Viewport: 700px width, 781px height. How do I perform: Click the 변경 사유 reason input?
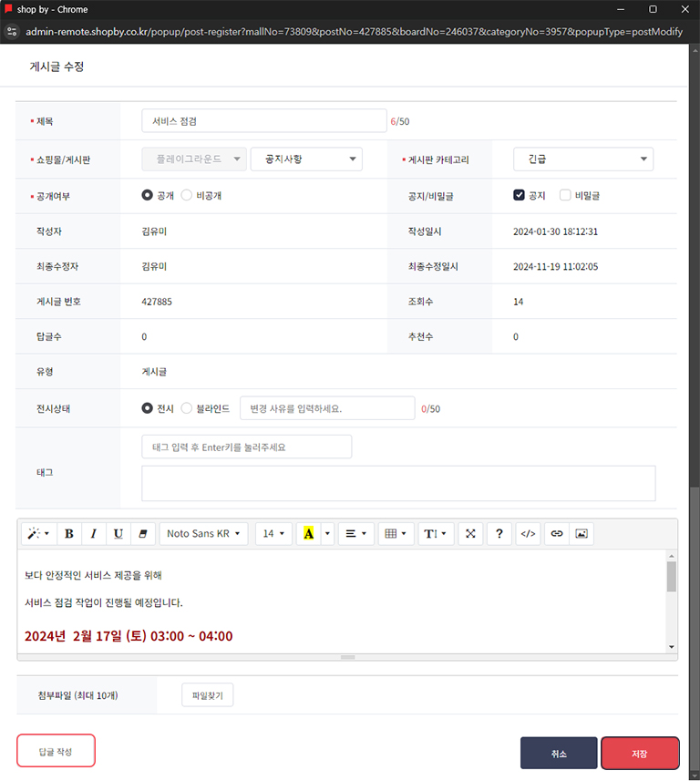[327, 408]
